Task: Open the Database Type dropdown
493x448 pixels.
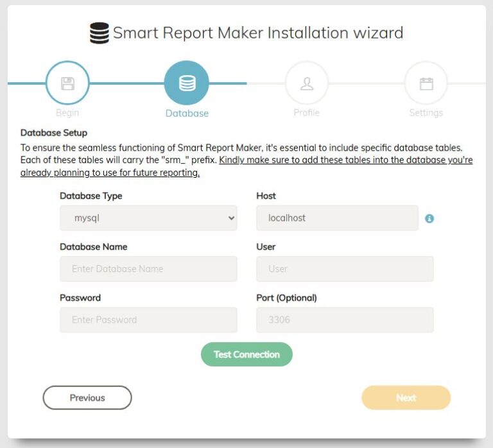Action: (x=148, y=218)
